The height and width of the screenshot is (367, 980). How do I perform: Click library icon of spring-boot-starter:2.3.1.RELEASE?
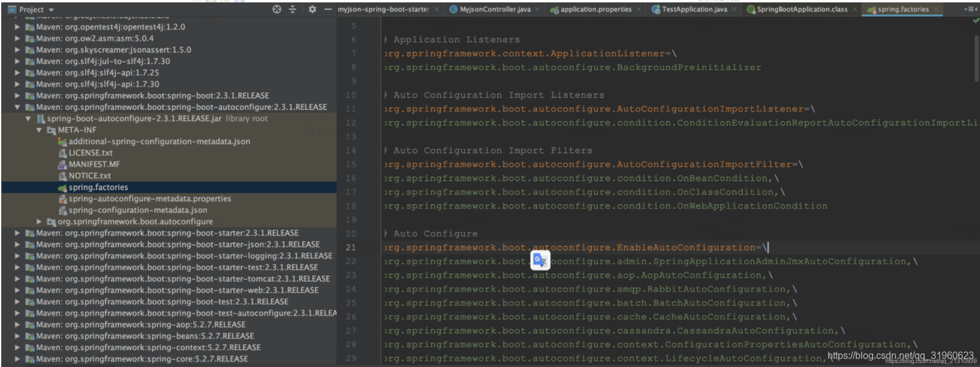pos(29,233)
